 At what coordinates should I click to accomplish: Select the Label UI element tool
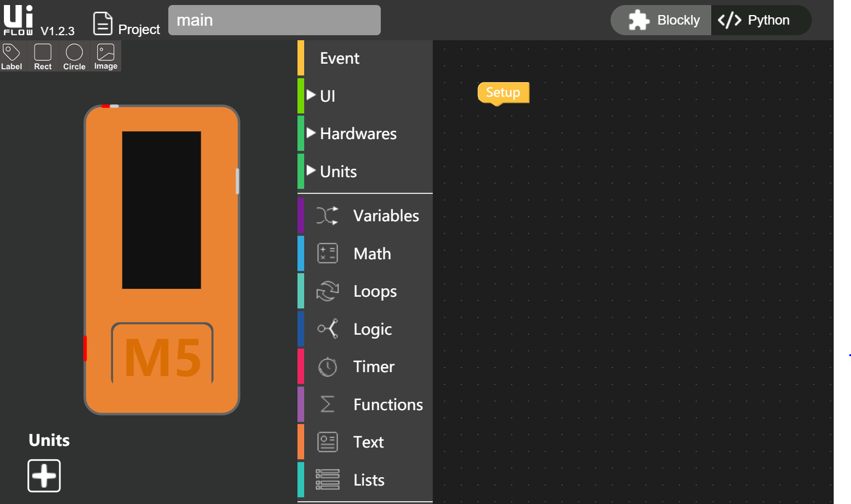(x=12, y=56)
